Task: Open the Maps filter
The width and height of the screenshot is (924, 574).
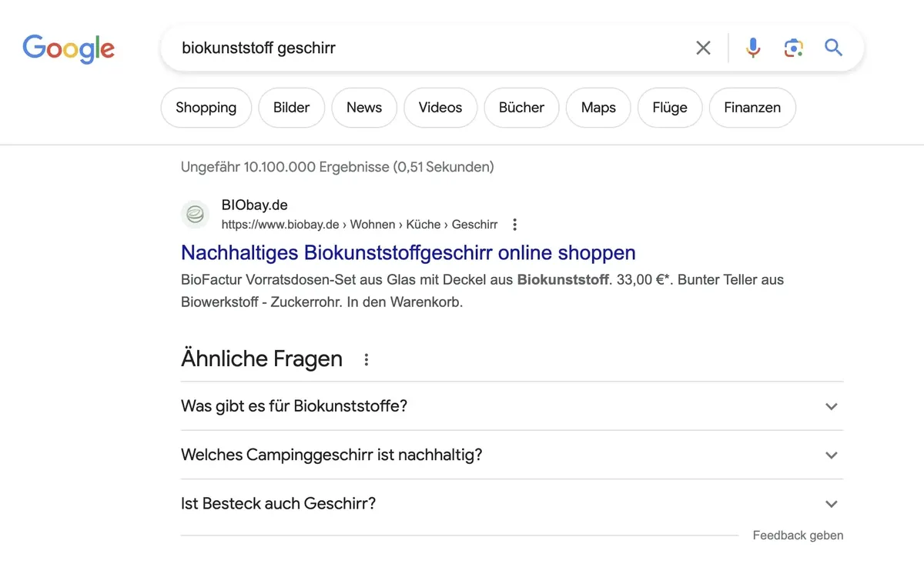Action: [598, 108]
